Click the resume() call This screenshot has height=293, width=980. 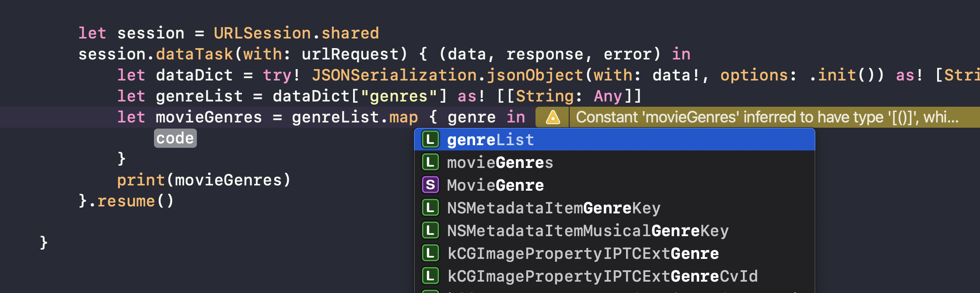point(135,201)
